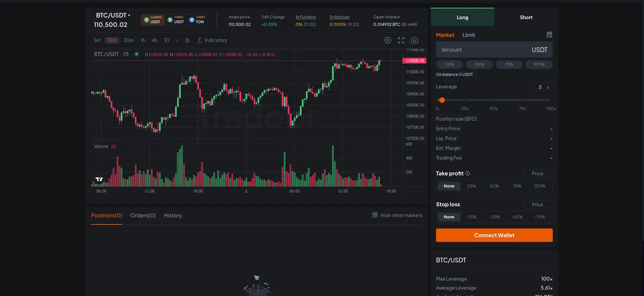Open the candlestick chart type icon

(x=187, y=40)
